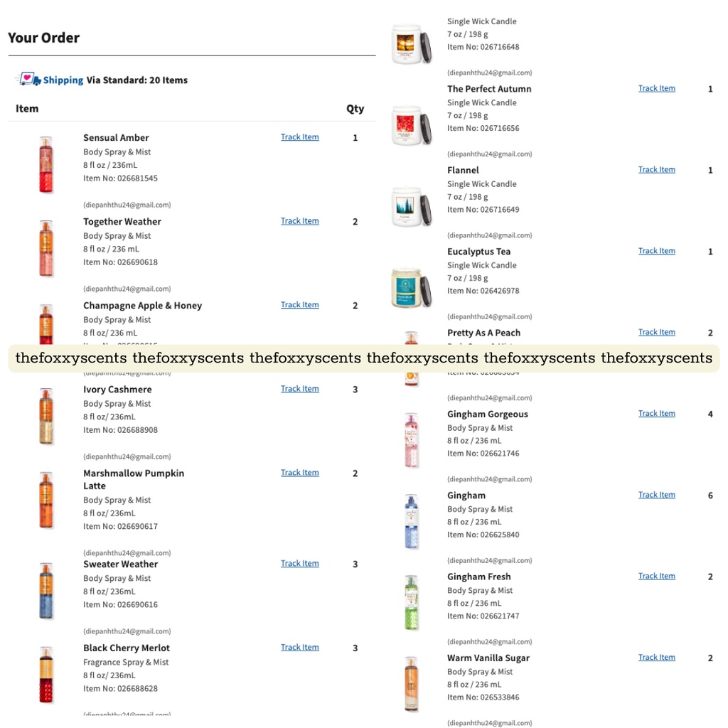Screen dimensions: 728x728
Task: Select the Gingham body spray thumbnail
Action: pyautogui.click(x=411, y=520)
